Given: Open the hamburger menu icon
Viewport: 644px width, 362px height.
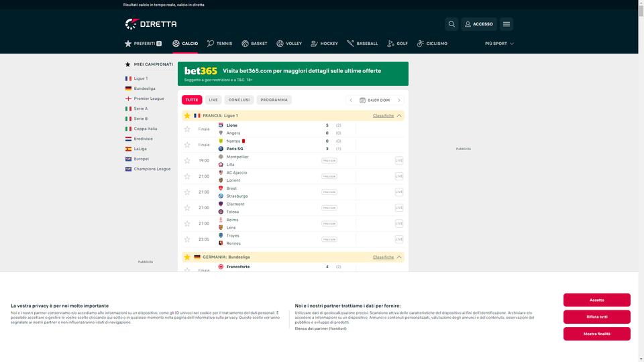Looking at the screenshot, I should coord(506,24).
